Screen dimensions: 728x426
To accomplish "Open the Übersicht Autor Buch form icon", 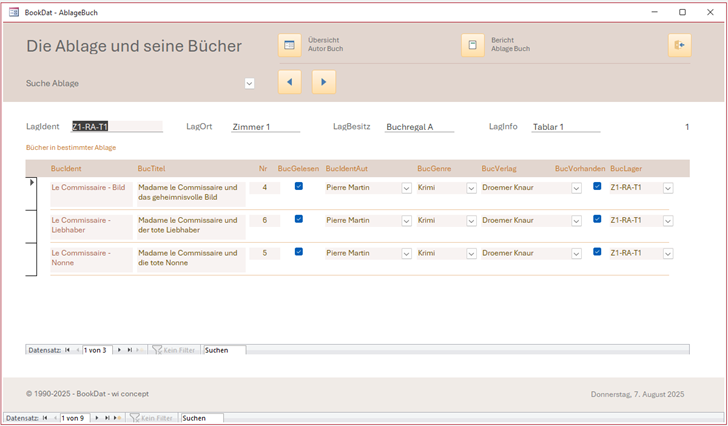I will pos(289,45).
